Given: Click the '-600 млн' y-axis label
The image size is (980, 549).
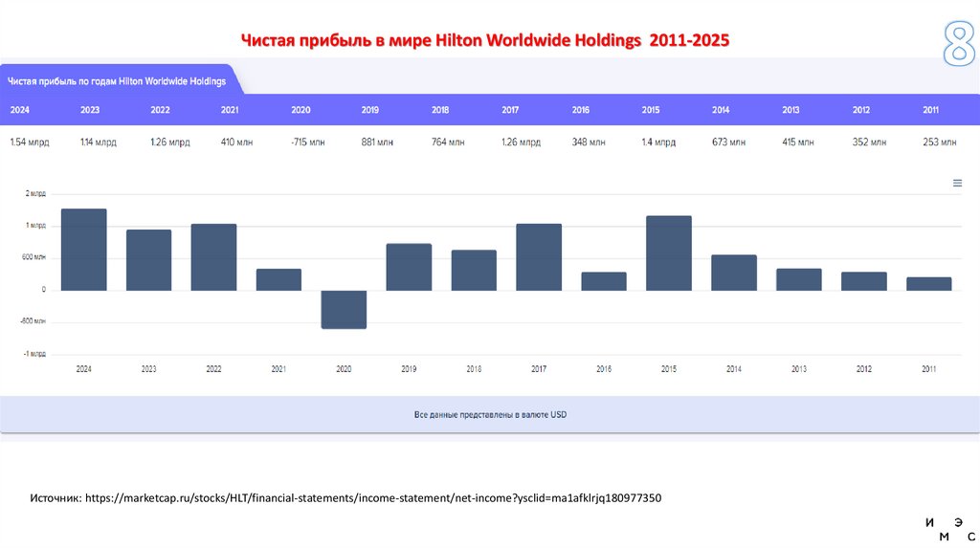Looking at the screenshot, I should 33,321.
